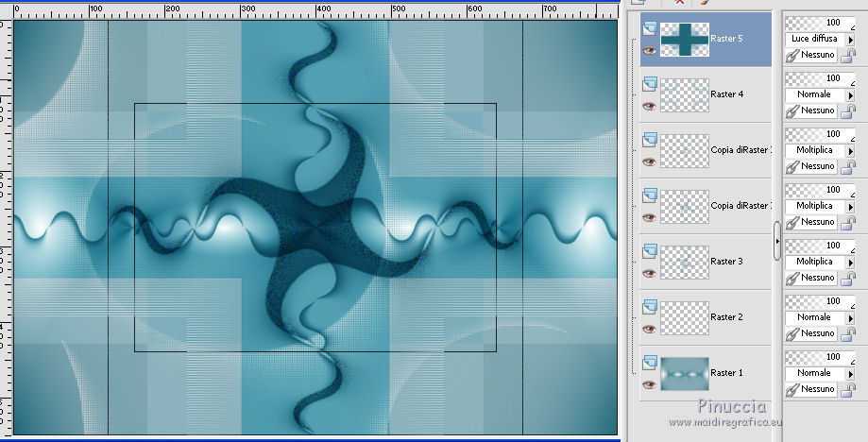This screenshot has width=868, height=442.
Task: Click the layer name Raster 2
Action: pyautogui.click(x=727, y=317)
